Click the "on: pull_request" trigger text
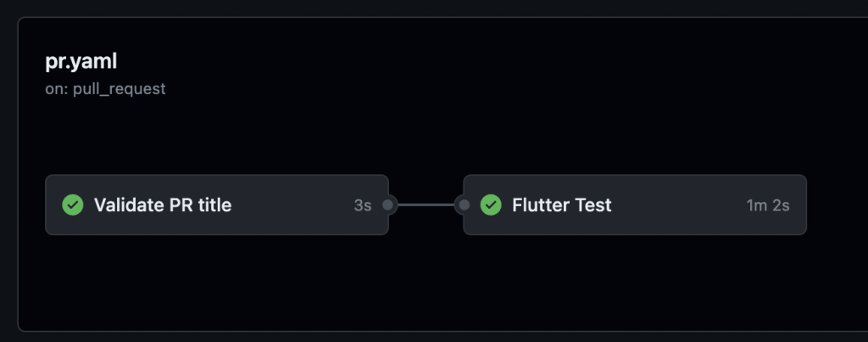 click(x=105, y=88)
